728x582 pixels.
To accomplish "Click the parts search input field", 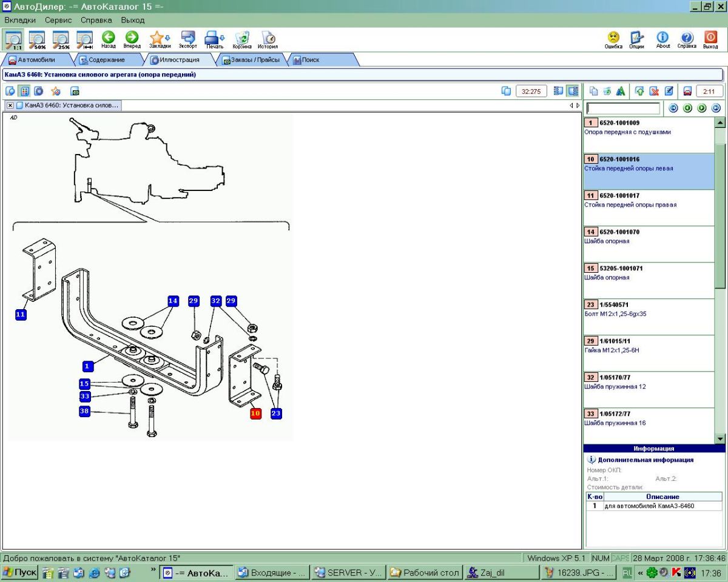I will pos(623,109).
